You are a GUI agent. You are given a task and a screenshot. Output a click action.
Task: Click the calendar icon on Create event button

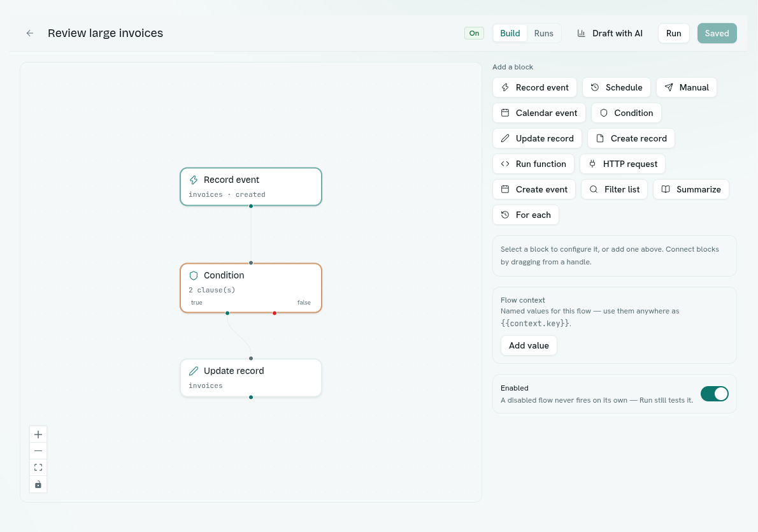[505, 189]
